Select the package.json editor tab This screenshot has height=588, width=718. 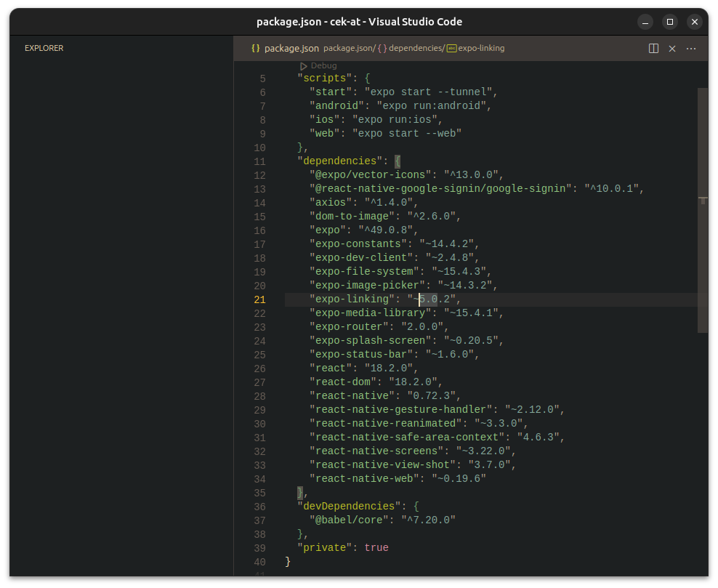291,48
